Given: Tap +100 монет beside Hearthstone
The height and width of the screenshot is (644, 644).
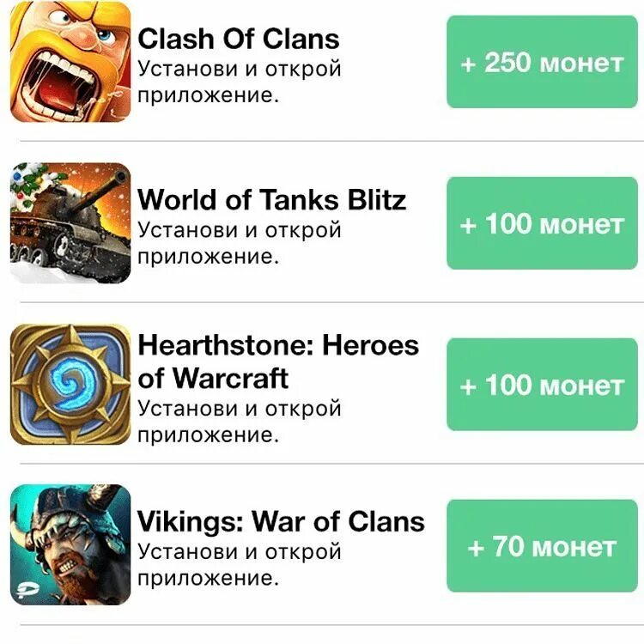Looking at the screenshot, I should point(542,385).
